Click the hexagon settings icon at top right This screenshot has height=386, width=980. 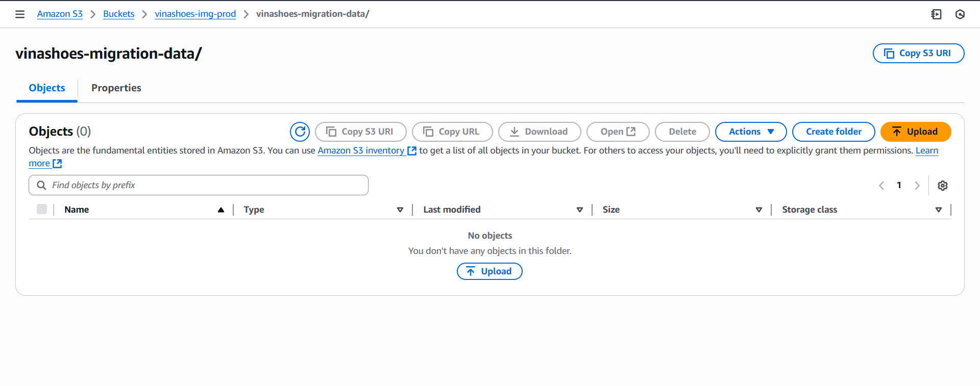pyautogui.click(x=960, y=14)
